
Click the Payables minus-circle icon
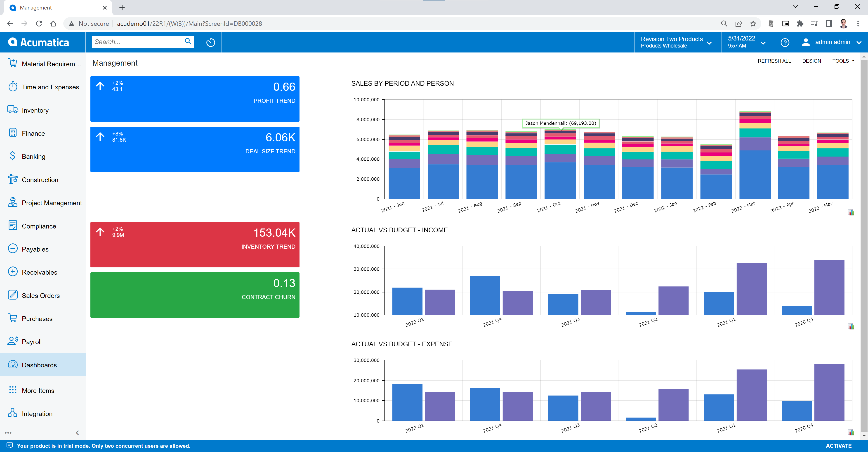pyautogui.click(x=12, y=249)
